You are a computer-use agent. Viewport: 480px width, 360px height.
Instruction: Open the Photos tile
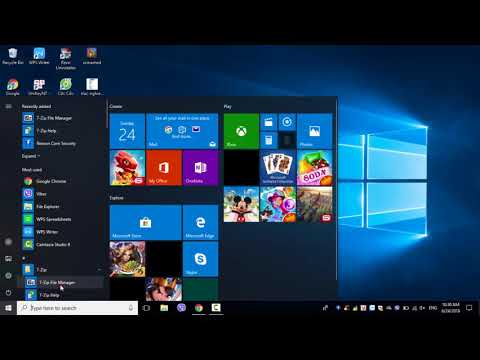(x=314, y=131)
